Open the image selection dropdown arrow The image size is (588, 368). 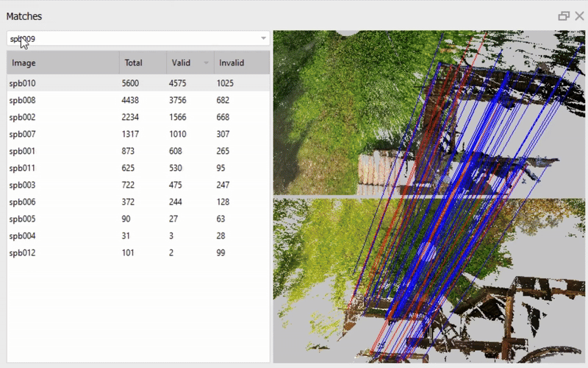(263, 38)
